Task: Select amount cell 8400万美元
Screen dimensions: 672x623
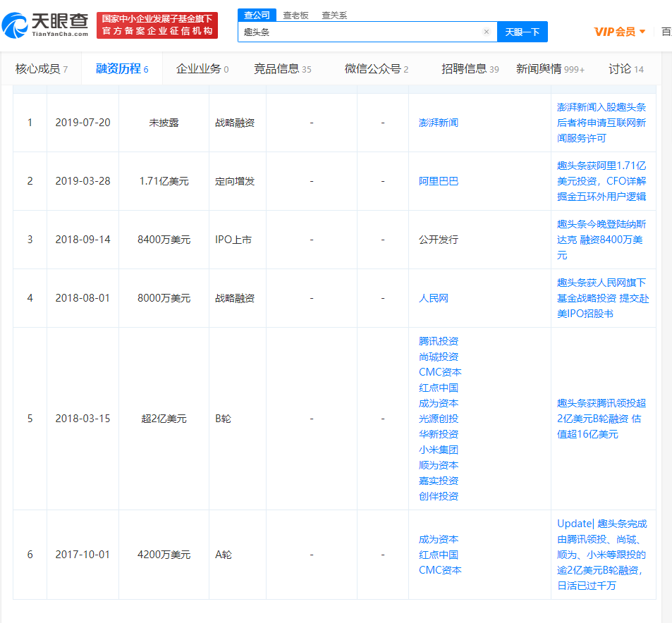Action: [x=164, y=240]
